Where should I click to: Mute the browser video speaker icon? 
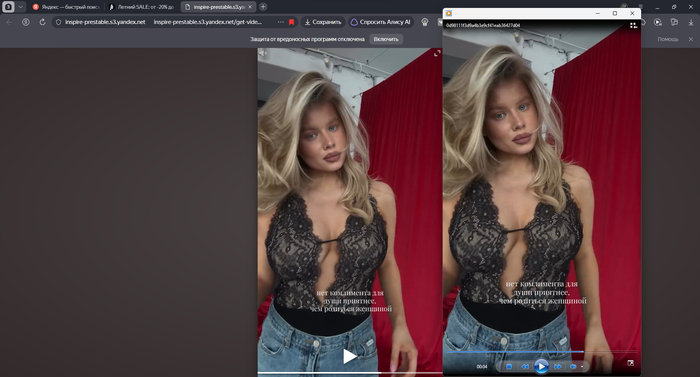[x=263, y=53]
